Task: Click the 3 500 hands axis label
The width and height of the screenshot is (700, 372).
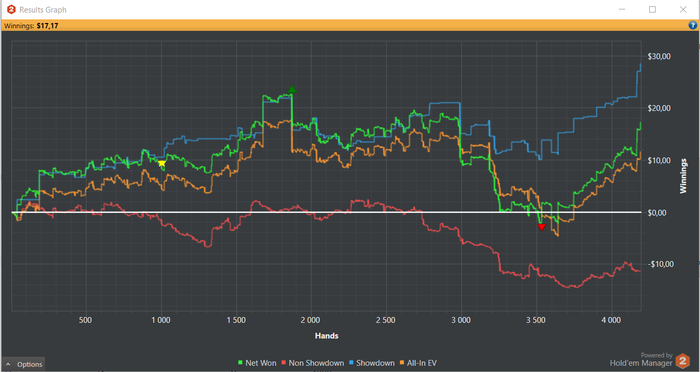Action: [x=536, y=320]
